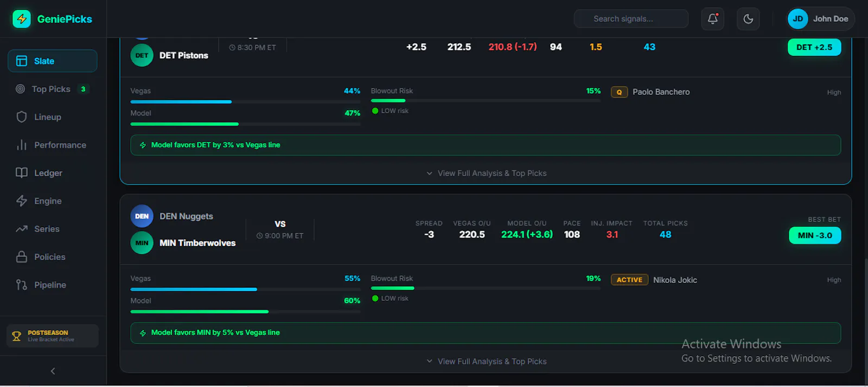
Task: Click the MIN Timberwolves team name
Action: click(x=197, y=243)
